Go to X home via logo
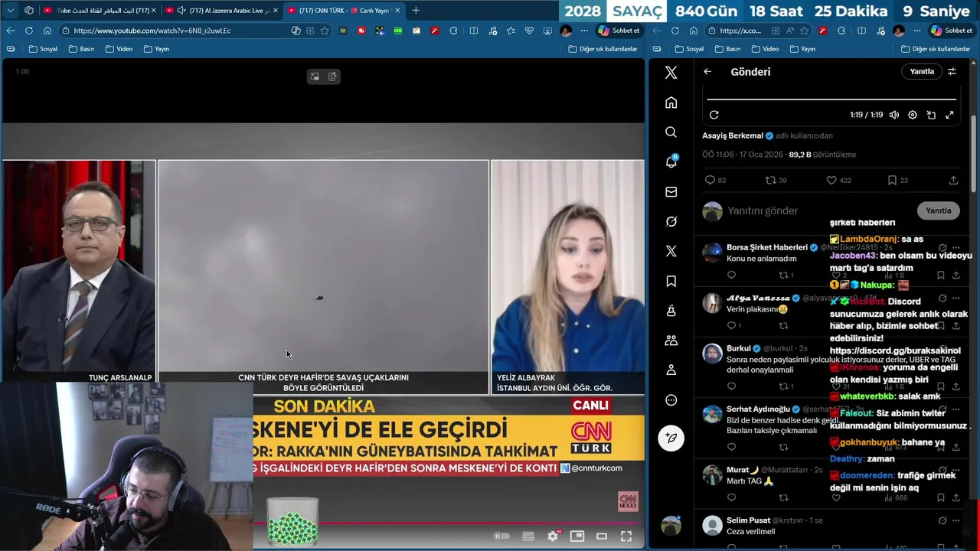Viewport: 980px width, 551px height. pos(671,73)
